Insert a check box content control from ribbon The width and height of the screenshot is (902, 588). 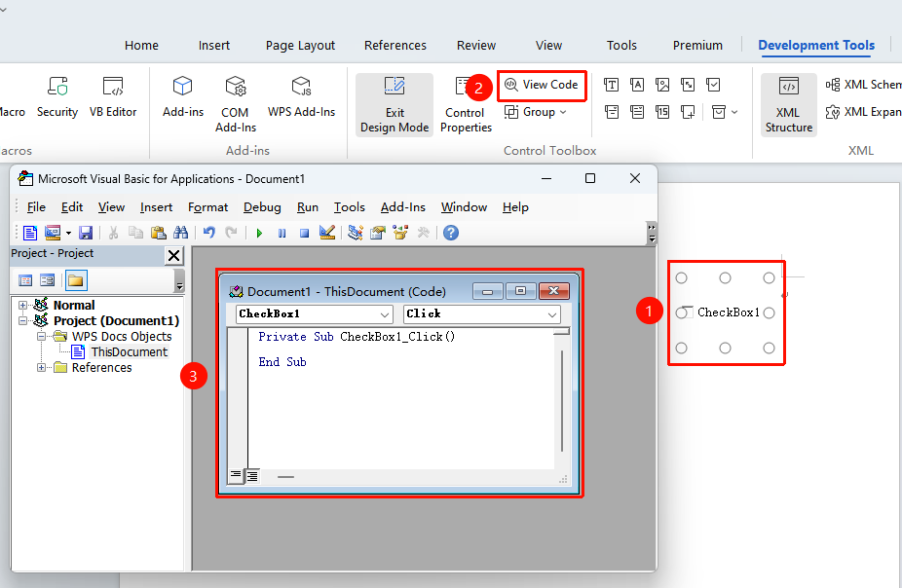(x=713, y=85)
